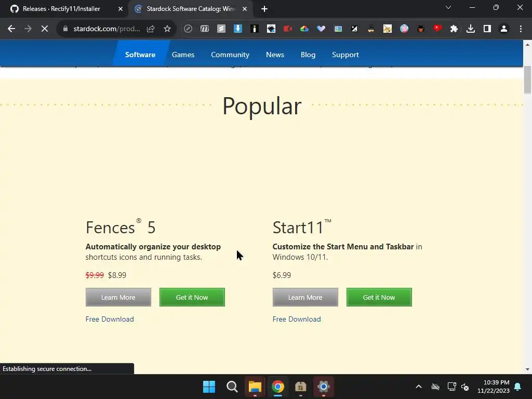This screenshot has width=532, height=399.
Task: Click the scrollbar up arrow
Action: 527,45
